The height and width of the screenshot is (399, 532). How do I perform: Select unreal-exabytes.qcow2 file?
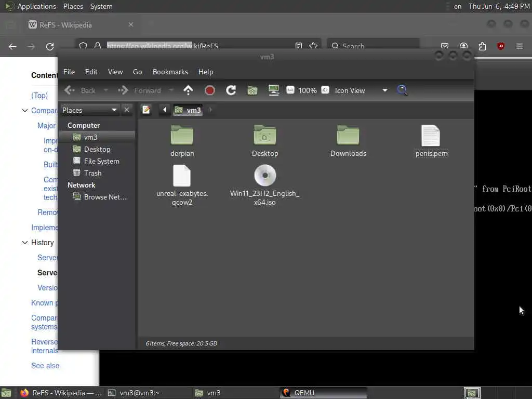(x=182, y=185)
